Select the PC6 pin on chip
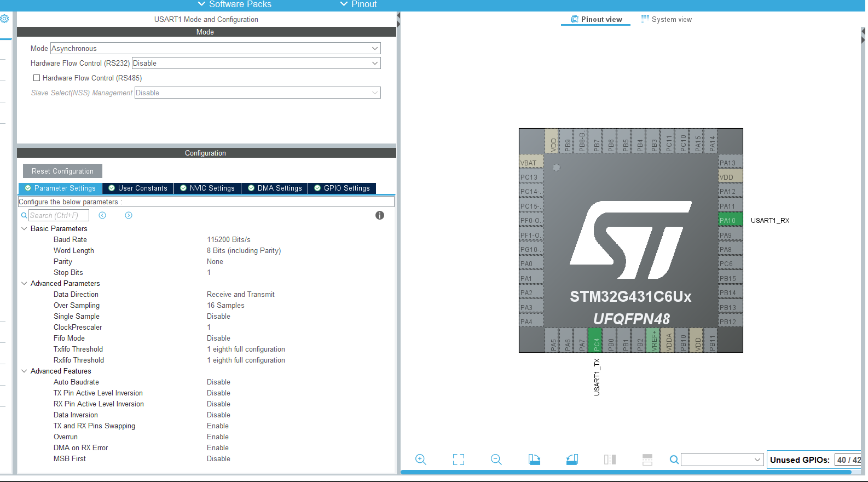Screen dimensions: 868x482 click(x=730, y=263)
